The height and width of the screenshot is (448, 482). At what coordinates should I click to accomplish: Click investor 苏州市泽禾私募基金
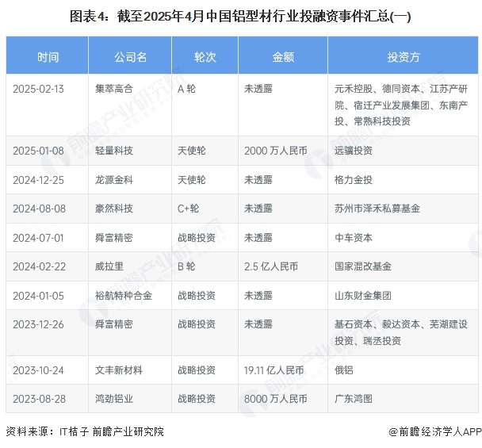[x=377, y=209]
